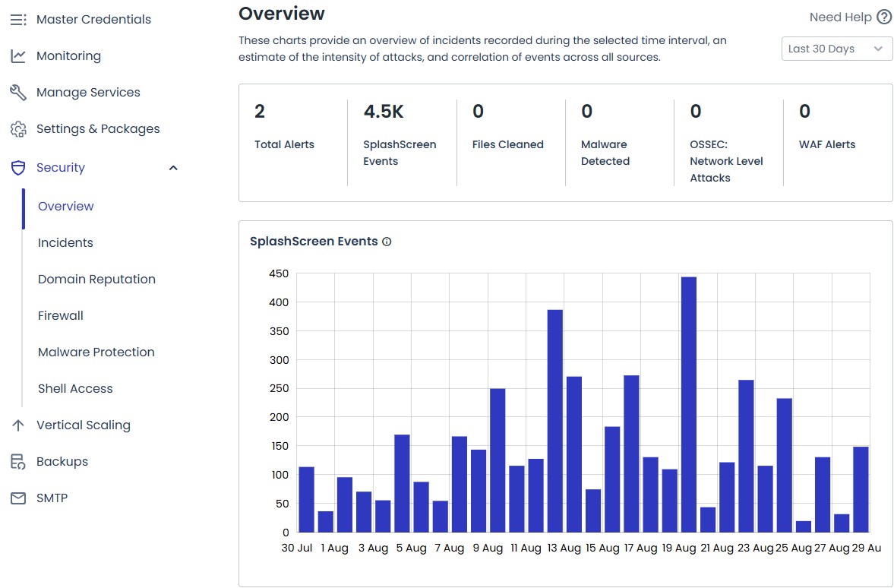Click the Manage Services wrench icon
The height and width of the screenshot is (588, 894).
[x=18, y=91]
